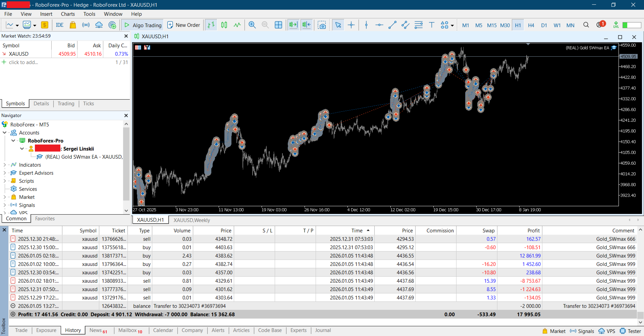Zoom in on the chart
This screenshot has height=336, width=644.
coord(252,25)
